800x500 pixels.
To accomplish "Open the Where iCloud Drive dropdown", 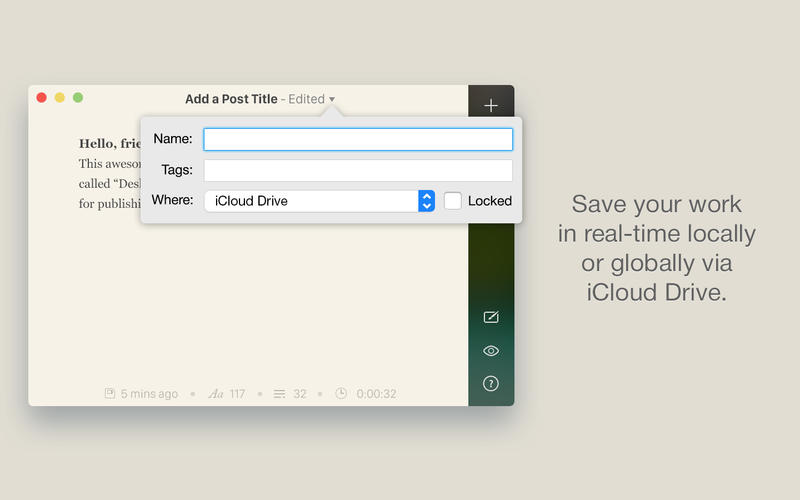I will (x=319, y=201).
